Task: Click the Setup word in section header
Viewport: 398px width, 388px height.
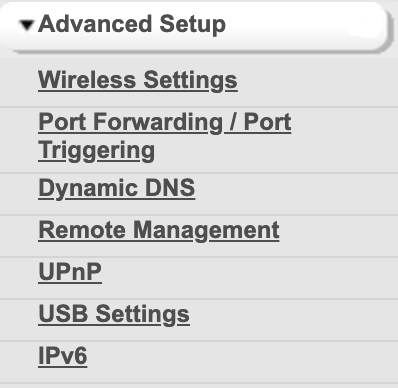Action: tap(193, 25)
